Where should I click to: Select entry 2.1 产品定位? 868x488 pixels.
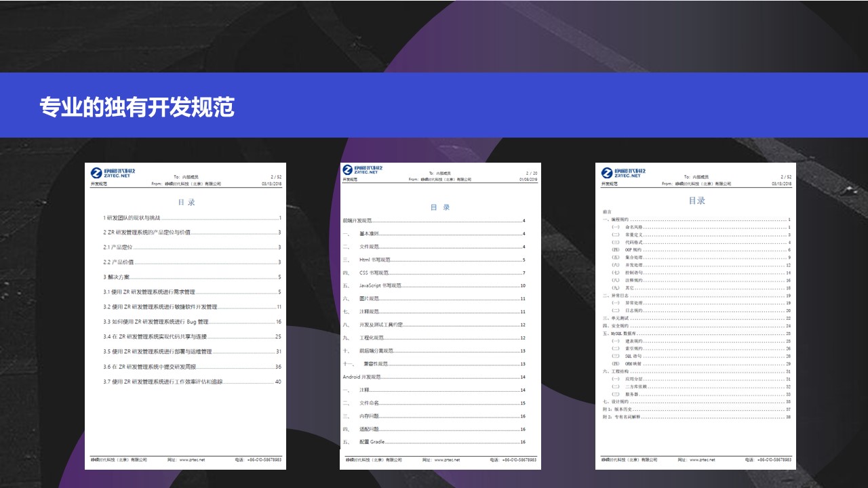point(192,247)
